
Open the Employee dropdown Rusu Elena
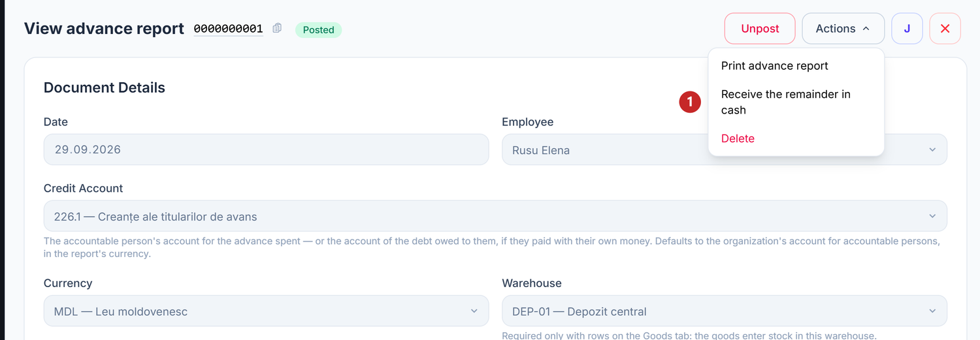pos(725,149)
